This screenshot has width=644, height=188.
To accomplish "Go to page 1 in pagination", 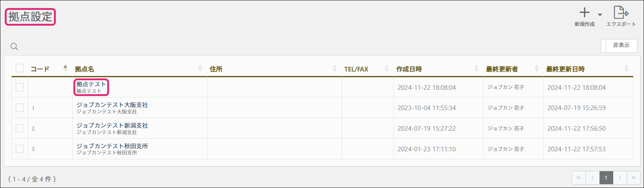I will tap(606, 178).
